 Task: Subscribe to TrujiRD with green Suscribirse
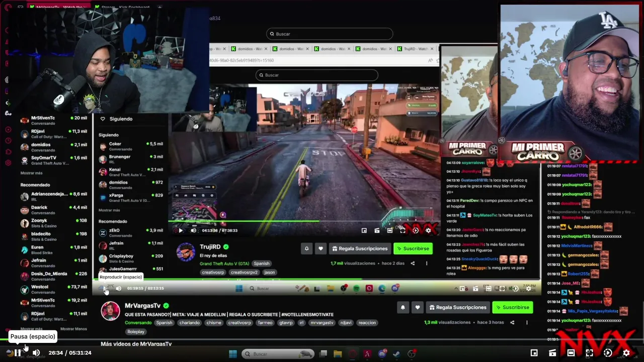point(413,248)
